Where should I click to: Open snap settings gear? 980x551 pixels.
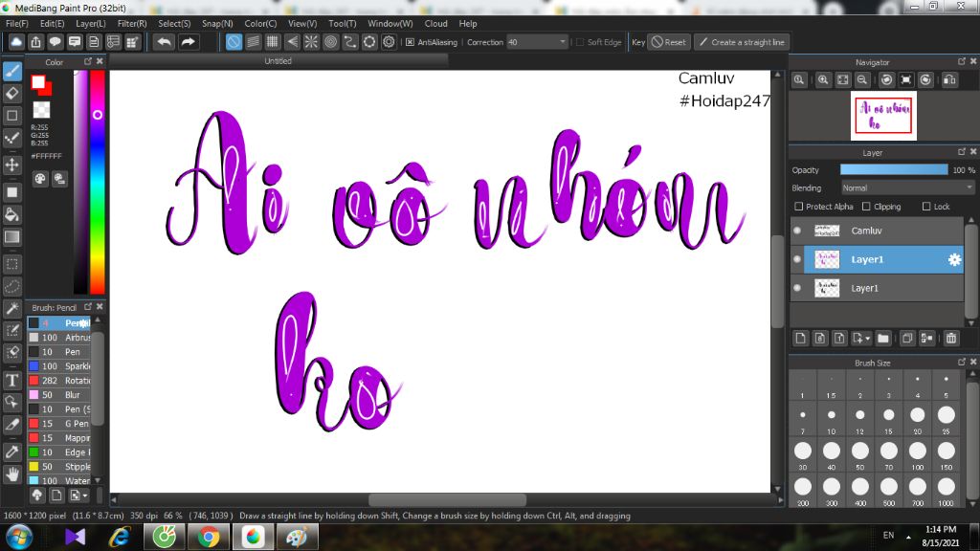389,42
